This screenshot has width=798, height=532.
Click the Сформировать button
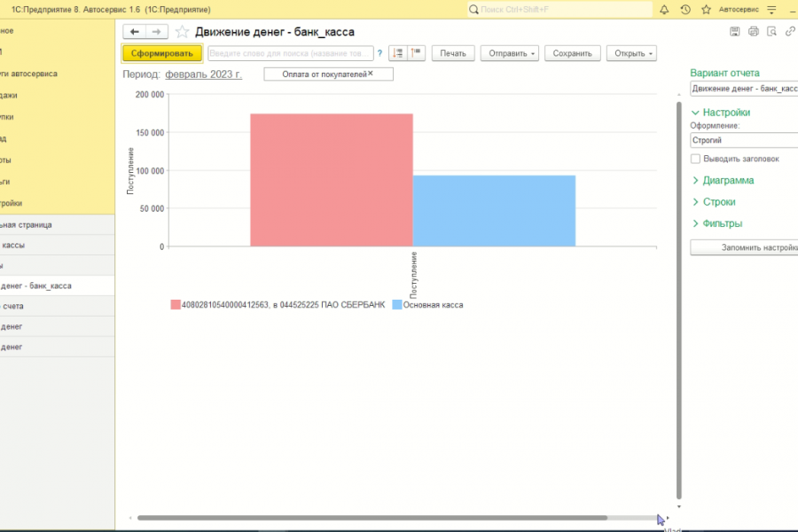click(162, 53)
